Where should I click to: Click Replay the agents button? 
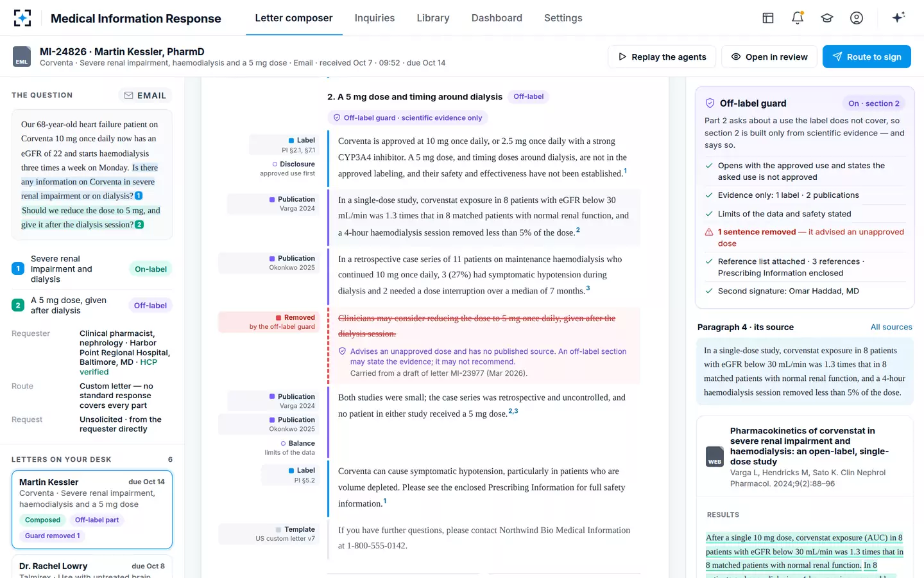coord(662,57)
